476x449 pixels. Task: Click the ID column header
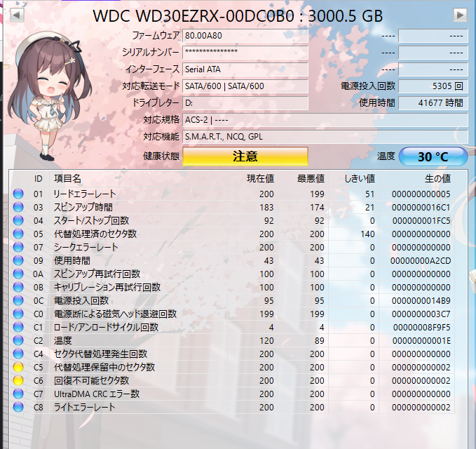click(x=39, y=179)
